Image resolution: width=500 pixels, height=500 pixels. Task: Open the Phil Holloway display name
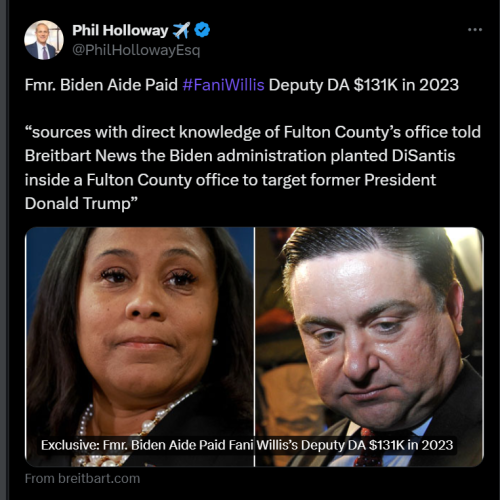point(120,30)
